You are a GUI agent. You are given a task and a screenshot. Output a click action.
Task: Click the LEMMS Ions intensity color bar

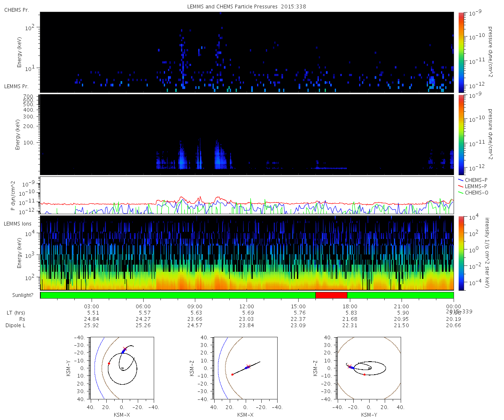[x=461, y=253]
